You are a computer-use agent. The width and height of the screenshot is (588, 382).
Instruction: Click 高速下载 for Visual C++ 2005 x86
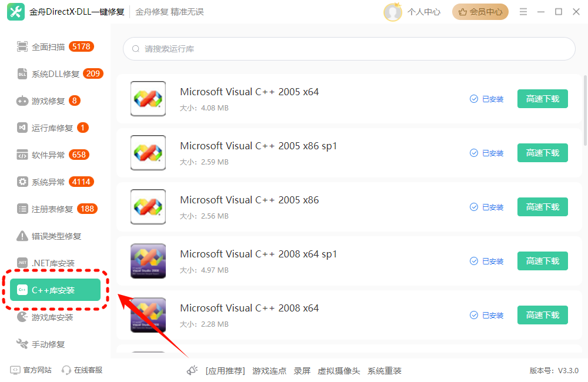[x=542, y=206]
